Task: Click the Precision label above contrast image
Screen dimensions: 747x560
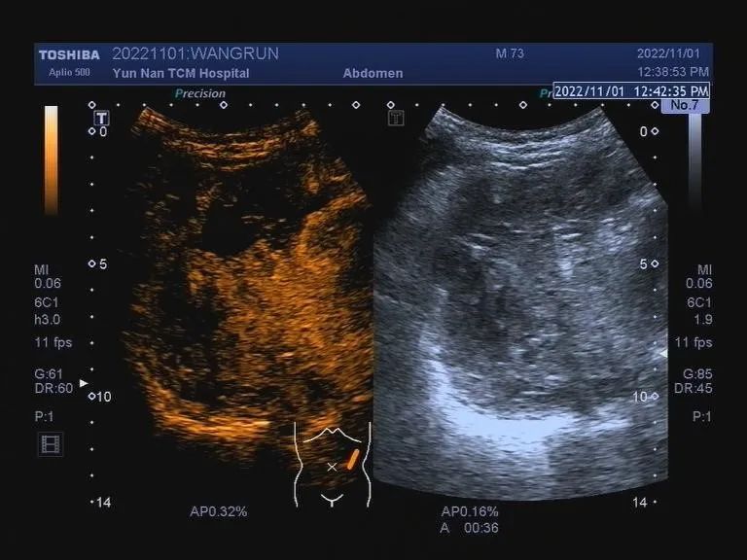Action: click(200, 93)
